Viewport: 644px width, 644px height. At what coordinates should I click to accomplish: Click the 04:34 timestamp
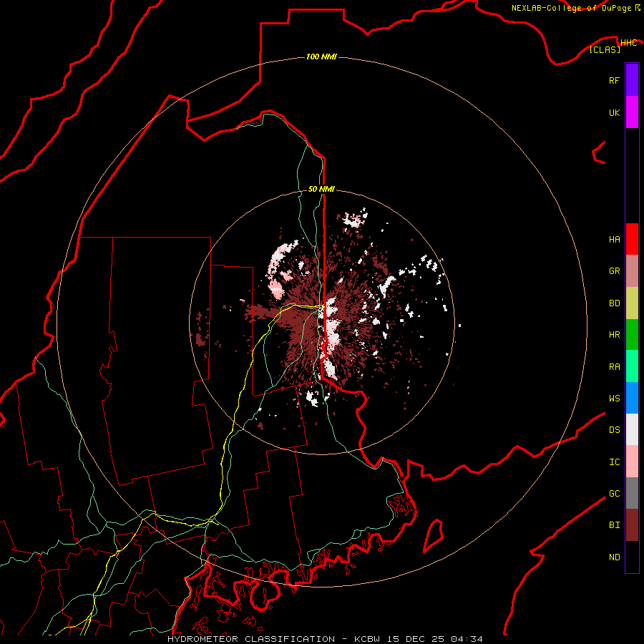(466, 639)
